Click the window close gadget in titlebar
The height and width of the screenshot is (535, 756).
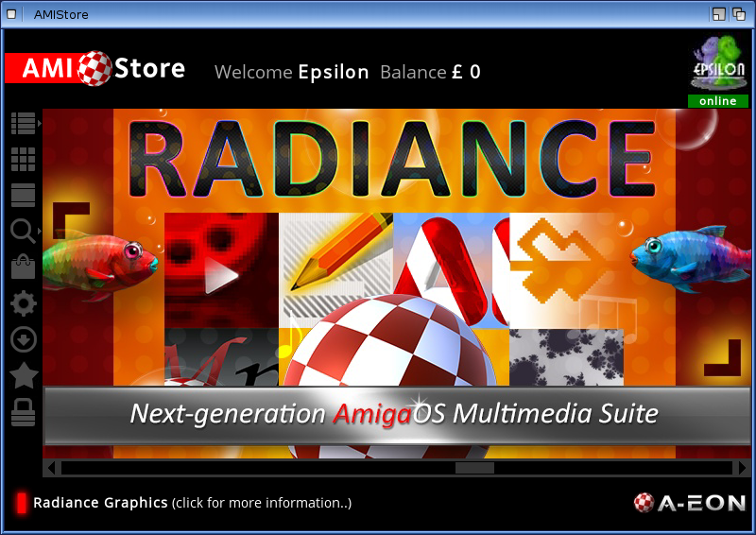click(11, 14)
